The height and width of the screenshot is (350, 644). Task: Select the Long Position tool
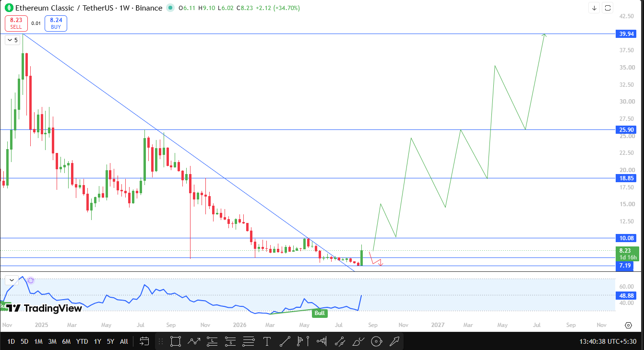pos(212,341)
